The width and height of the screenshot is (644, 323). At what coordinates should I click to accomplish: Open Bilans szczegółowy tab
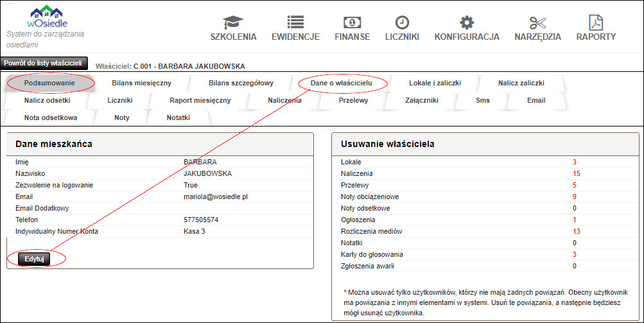click(241, 83)
